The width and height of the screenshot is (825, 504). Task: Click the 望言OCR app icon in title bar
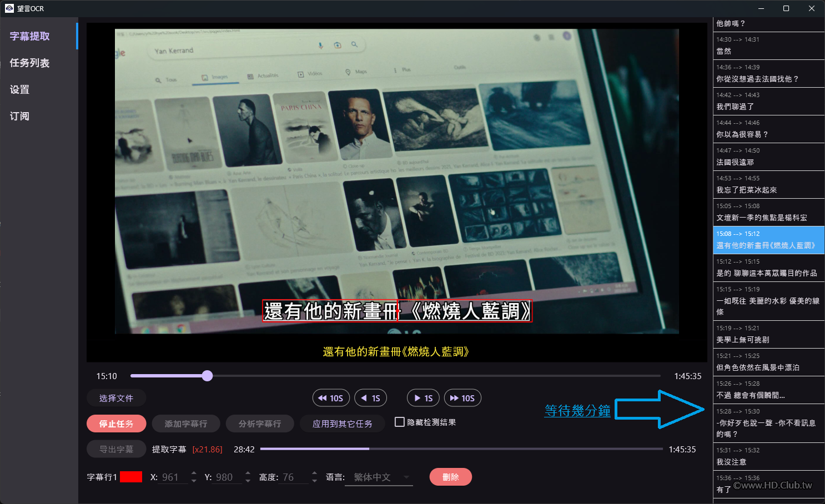pos(9,8)
